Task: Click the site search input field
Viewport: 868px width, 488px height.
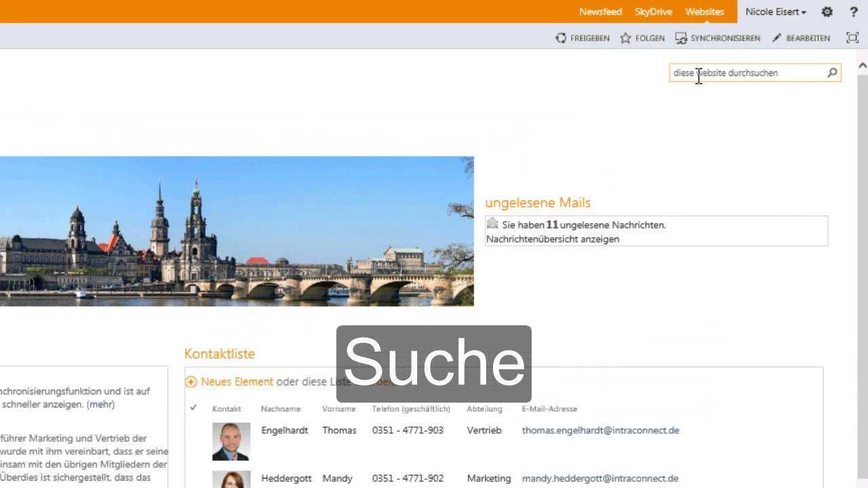Action: pos(746,73)
